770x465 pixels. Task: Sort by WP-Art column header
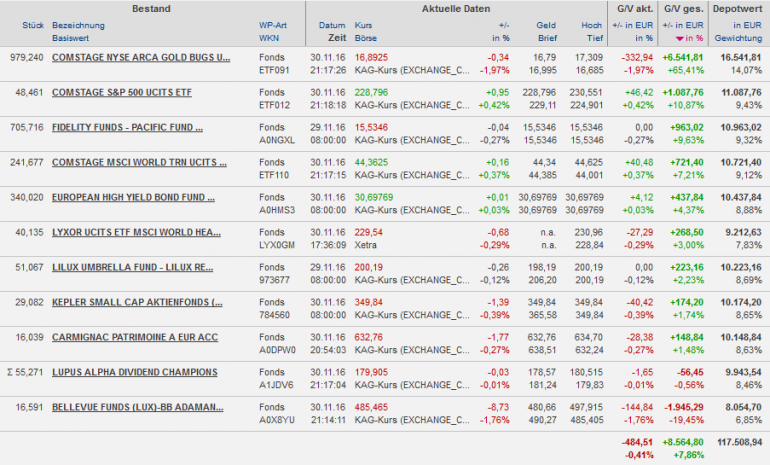click(273, 25)
